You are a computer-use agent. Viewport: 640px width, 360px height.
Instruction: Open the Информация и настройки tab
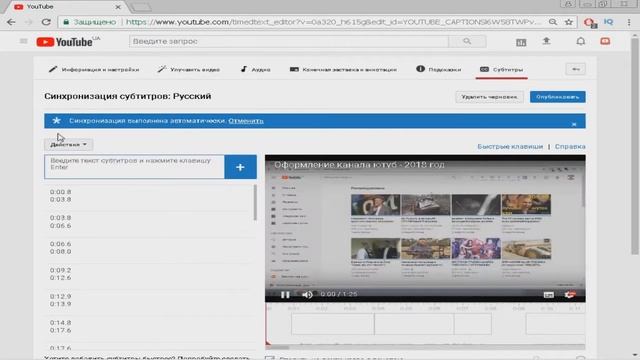pyautogui.click(x=94, y=70)
